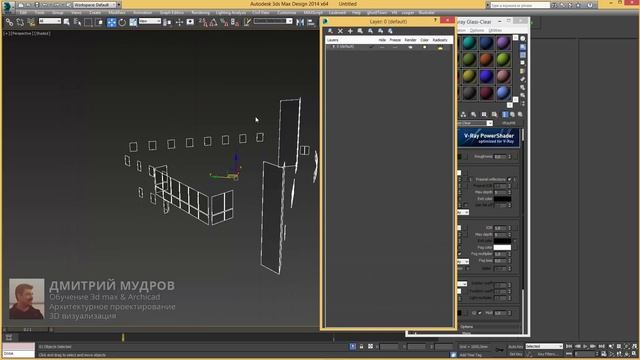Click the Freeze/Unfreeze All Layers icon
640x360 pixels.
tap(390, 31)
